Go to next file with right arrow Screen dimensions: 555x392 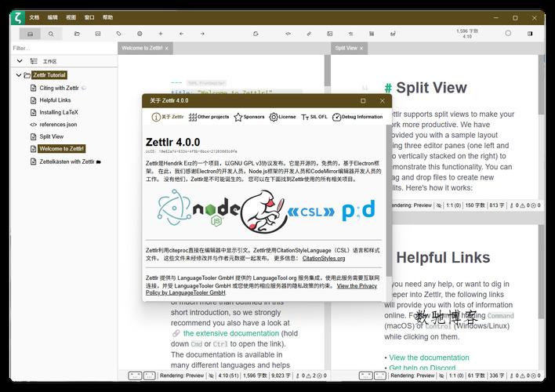[202, 34]
